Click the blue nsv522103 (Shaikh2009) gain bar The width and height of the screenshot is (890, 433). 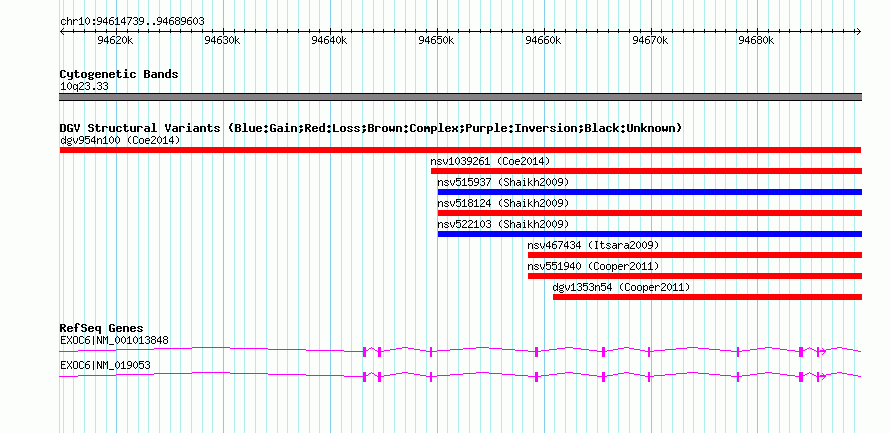[649, 234]
